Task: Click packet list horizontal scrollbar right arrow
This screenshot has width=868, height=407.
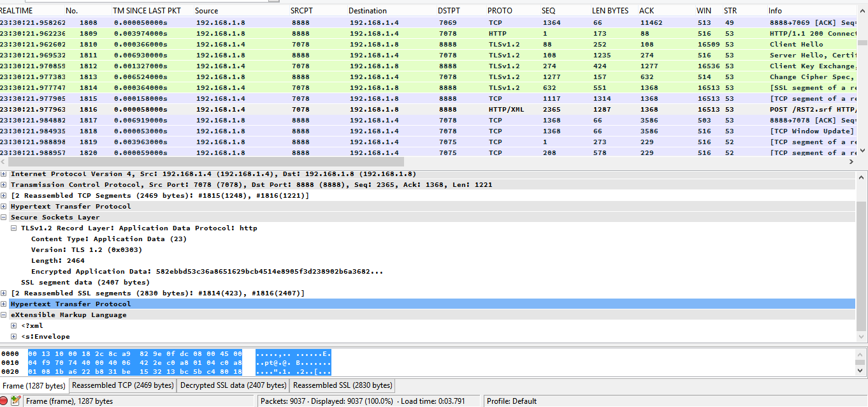Action: 850,162
